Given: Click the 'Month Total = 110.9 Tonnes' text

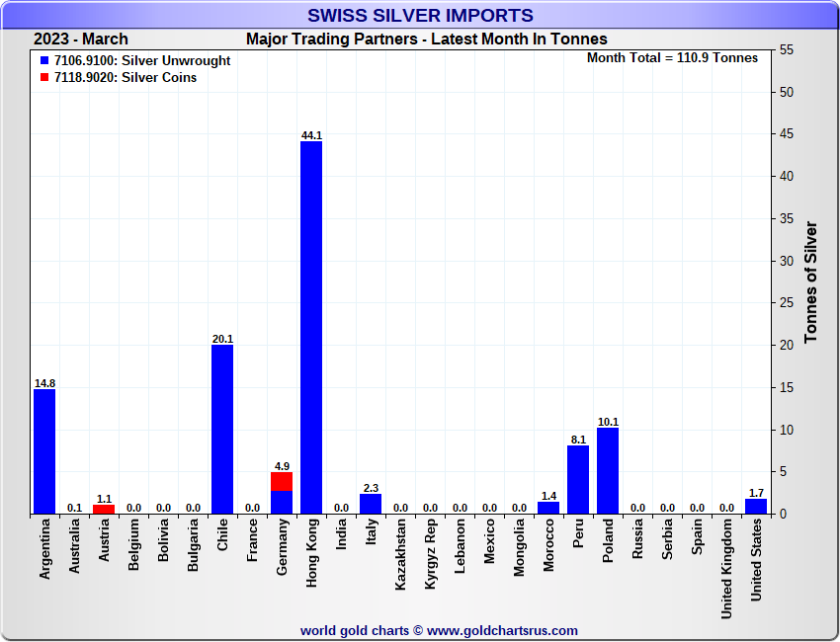Looking at the screenshot, I should coord(672,58).
